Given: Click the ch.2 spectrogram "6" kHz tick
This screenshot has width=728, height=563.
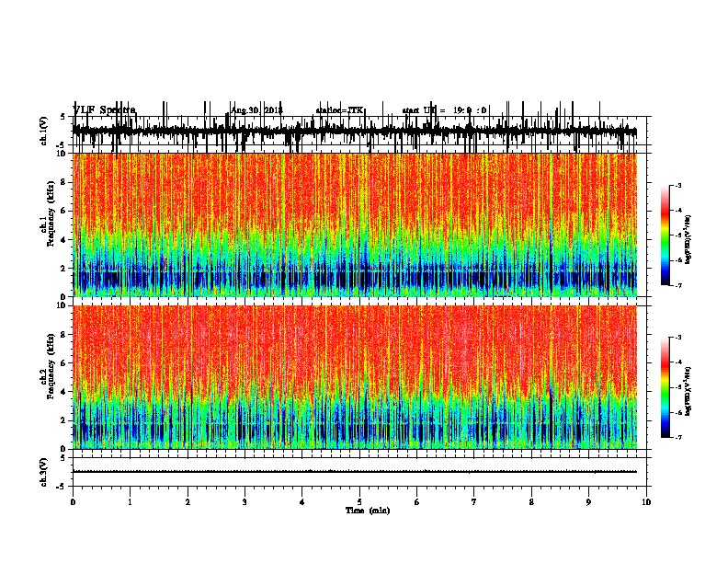Looking at the screenshot, I should [63, 363].
